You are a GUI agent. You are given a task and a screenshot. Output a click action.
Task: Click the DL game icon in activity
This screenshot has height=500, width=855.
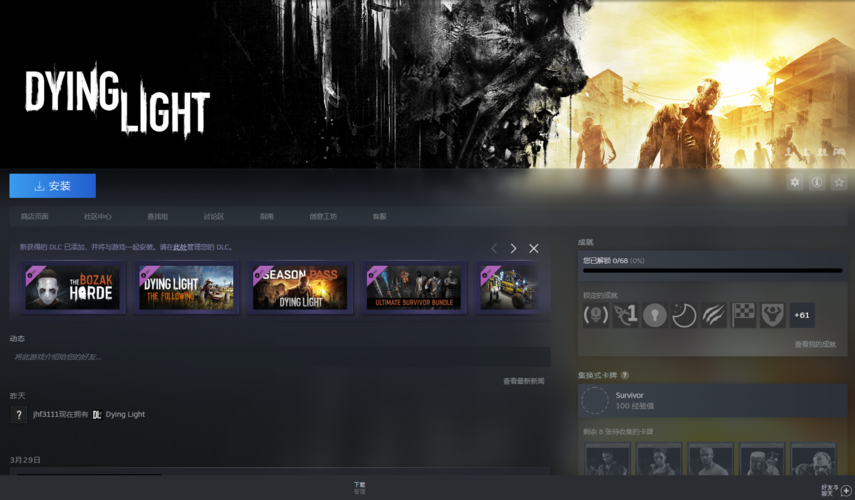pyautogui.click(x=97, y=415)
